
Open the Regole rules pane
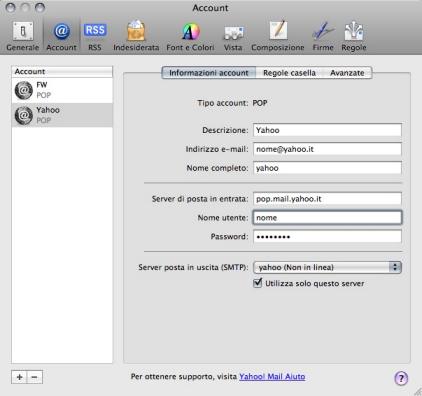click(x=354, y=36)
